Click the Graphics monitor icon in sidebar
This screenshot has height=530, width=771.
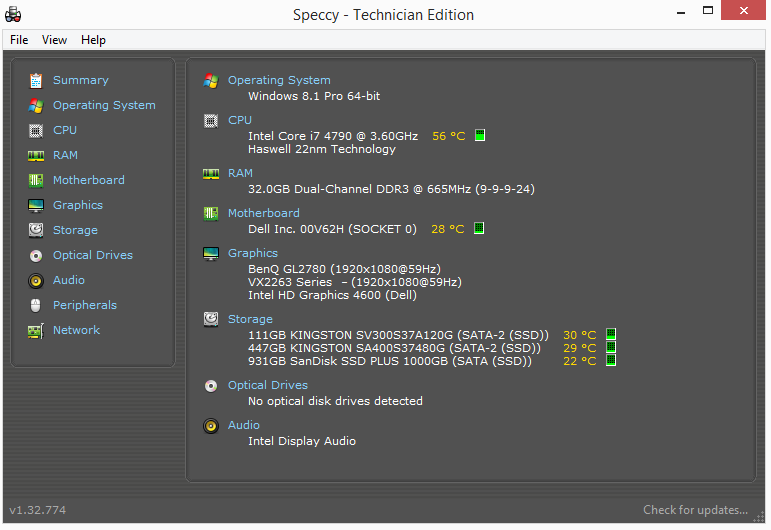click(36, 206)
